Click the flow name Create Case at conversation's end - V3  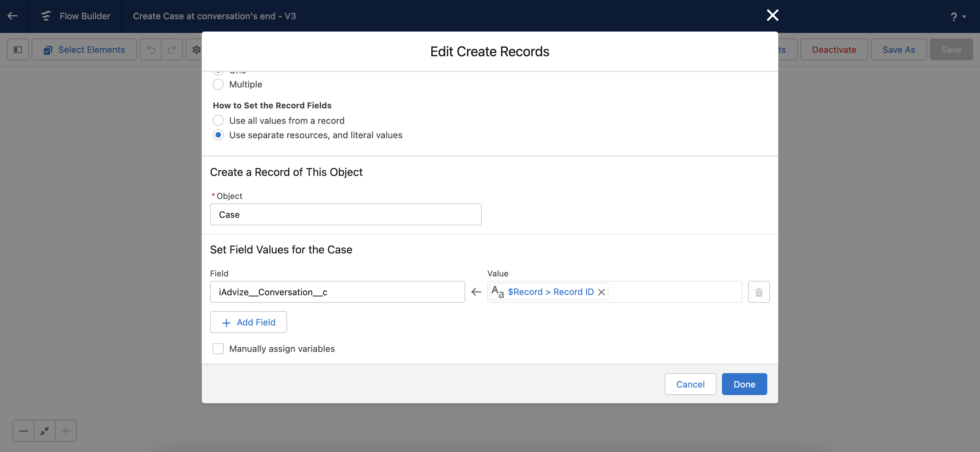[x=214, y=16]
